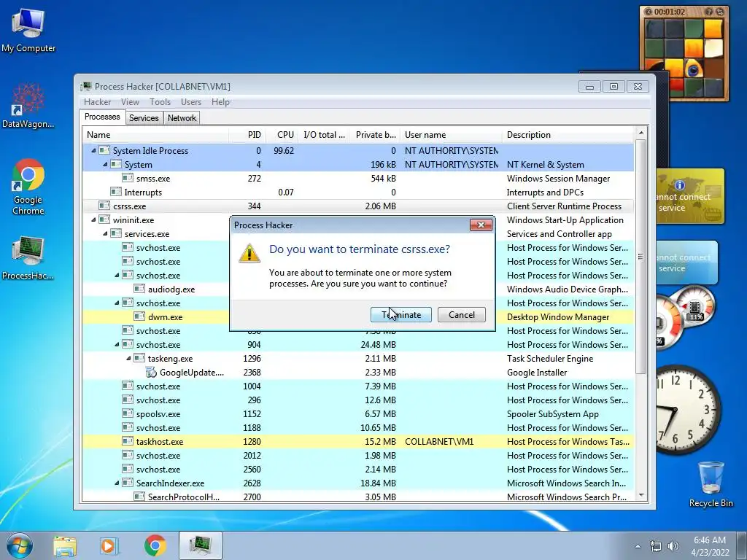This screenshot has width=747, height=560.
Task: Click the process list scrollbar thumb
Action: [640, 257]
